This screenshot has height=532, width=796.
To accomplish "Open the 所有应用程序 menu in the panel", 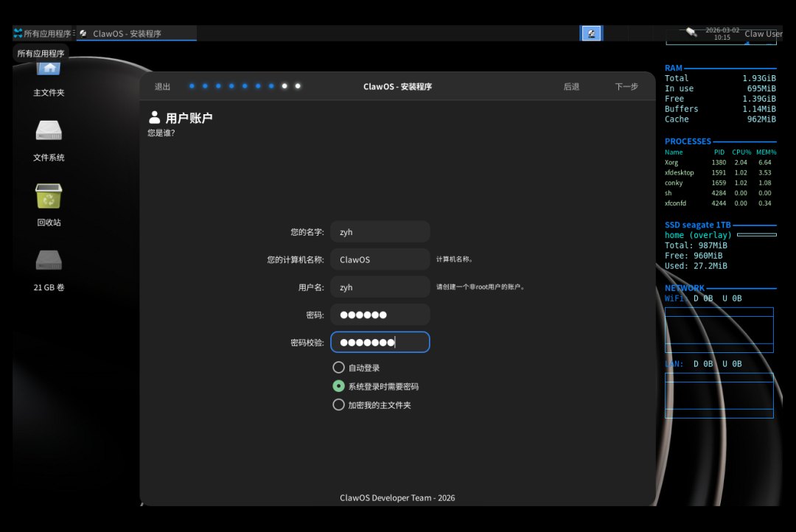I will (x=43, y=33).
